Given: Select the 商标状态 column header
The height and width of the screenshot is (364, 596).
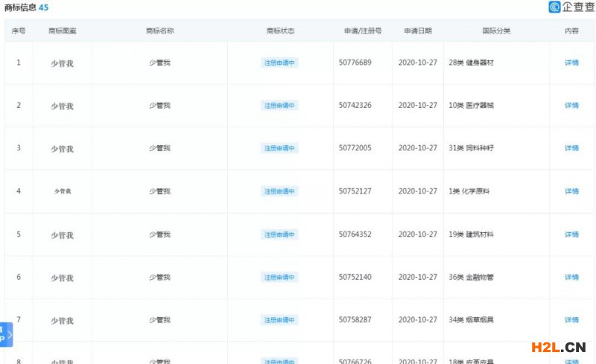Looking at the screenshot, I should tap(280, 31).
